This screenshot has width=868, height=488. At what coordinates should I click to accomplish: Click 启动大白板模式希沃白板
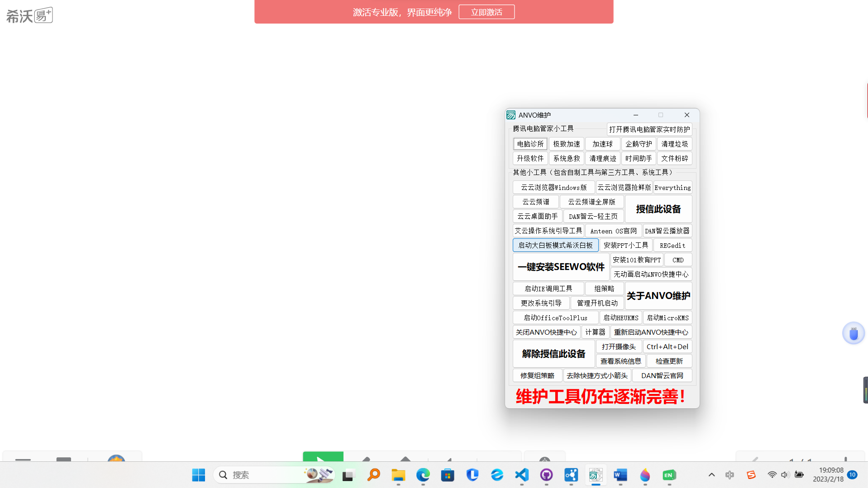pyautogui.click(x=556, y=245)
